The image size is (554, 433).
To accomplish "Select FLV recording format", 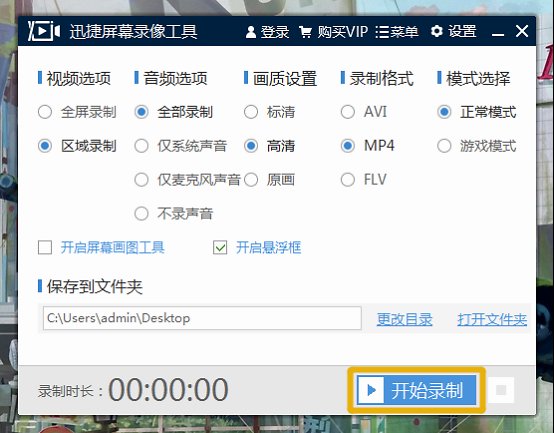I will [364, 179].
